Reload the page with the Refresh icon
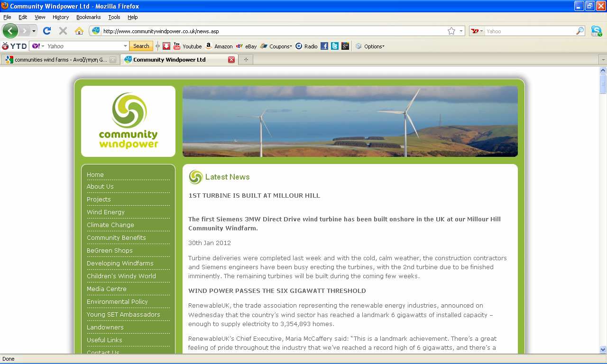The width and height of the screenshot is (607, 364). click(x=46, y=31)
